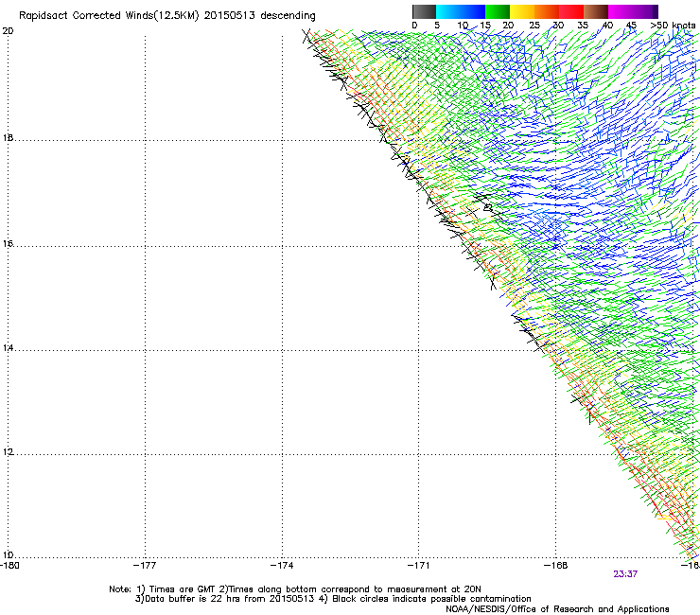The width and height of the screenshot is (700, 615).
Task: Click the orange 25-30 knots legend segment
Action: pyautogui.click(x=547, y=11)
